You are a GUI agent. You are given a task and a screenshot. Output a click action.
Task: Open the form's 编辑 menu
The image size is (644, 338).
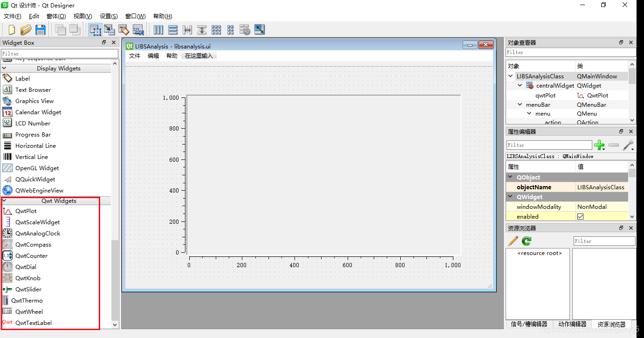pos(153,56)
